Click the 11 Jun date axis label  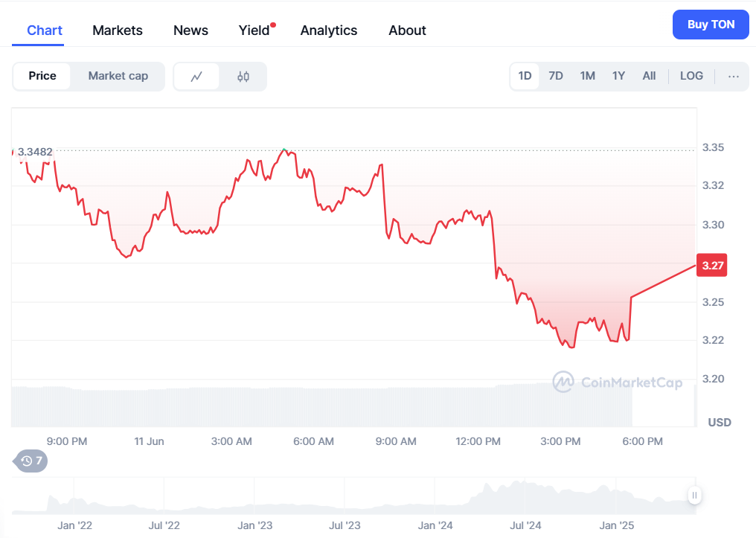point(149,441)
